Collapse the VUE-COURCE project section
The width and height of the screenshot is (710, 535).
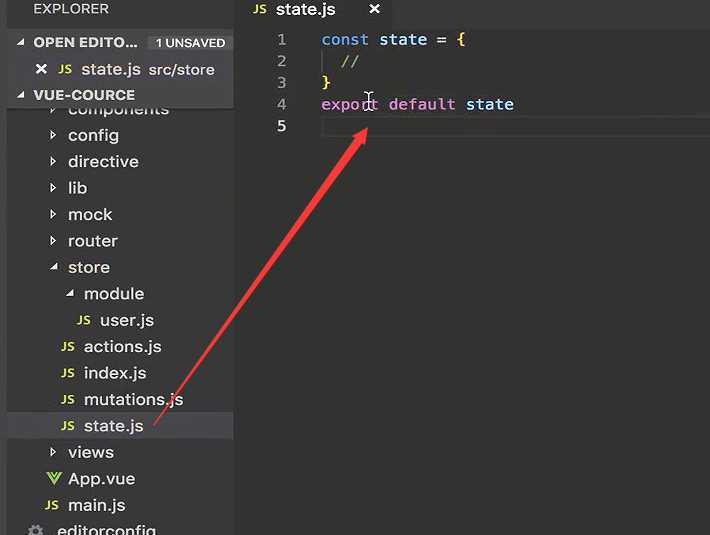[20, 95]
